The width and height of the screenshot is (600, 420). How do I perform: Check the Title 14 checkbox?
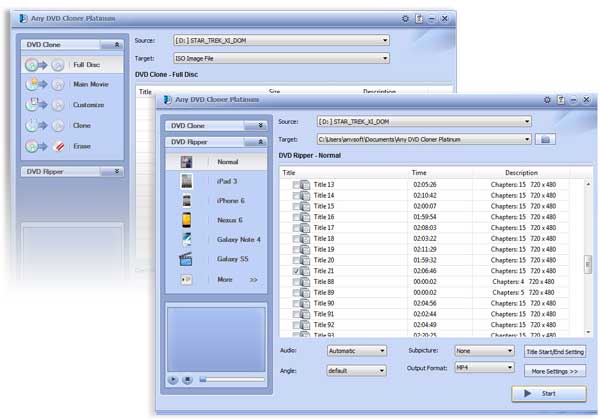(x=296, y=196)
